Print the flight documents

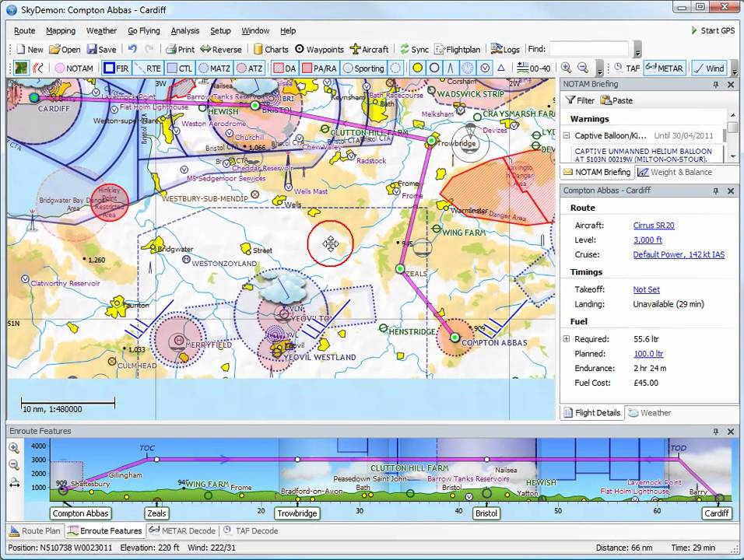point(180,49)
